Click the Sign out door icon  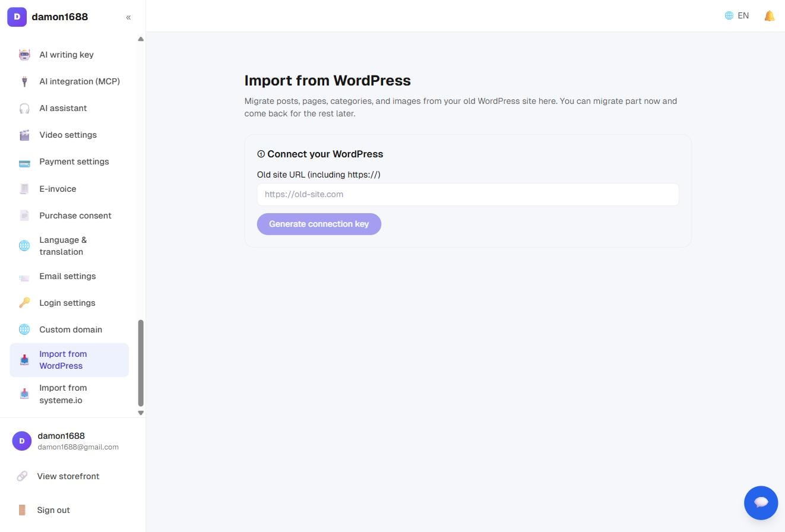coord(22,510)
